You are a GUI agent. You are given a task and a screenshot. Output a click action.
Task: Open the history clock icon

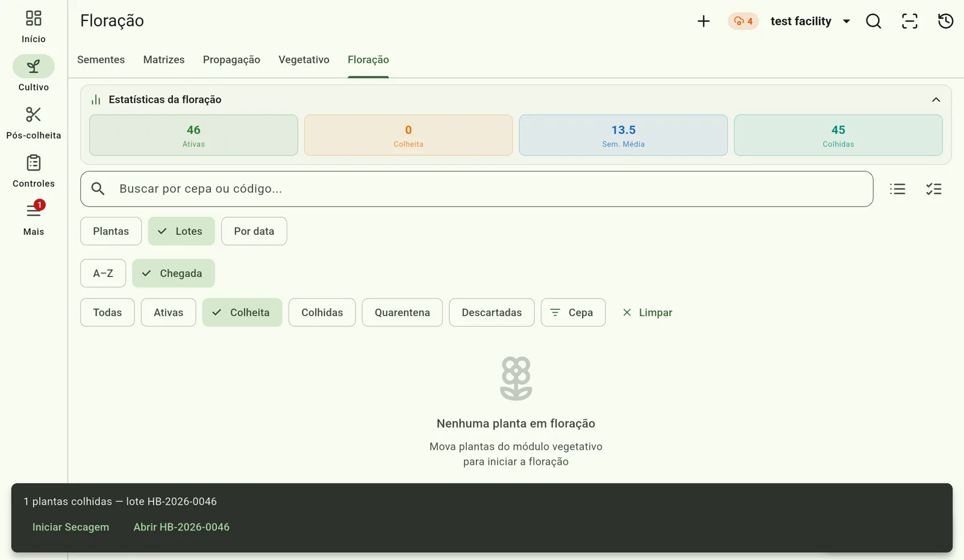[946, 21]
